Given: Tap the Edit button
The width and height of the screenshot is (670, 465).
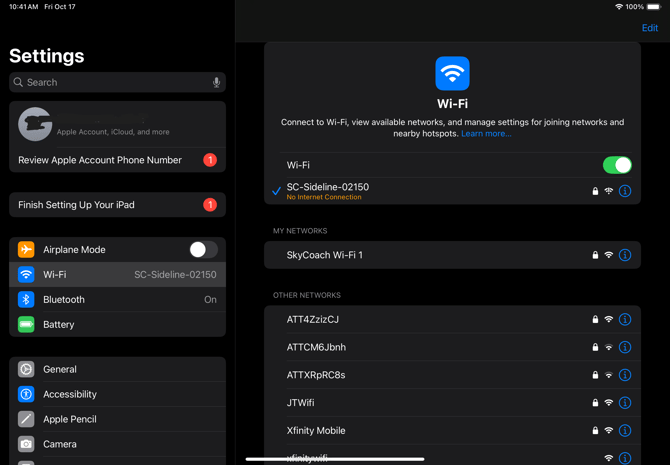Looking at the screenshot, I should (x=649, y=28).
